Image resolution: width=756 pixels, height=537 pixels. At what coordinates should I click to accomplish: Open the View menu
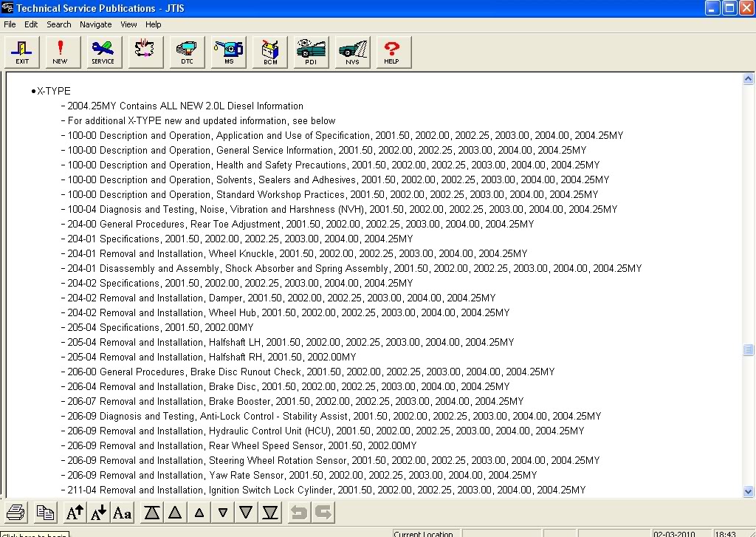pyautogui.click(x=128, y=24)
